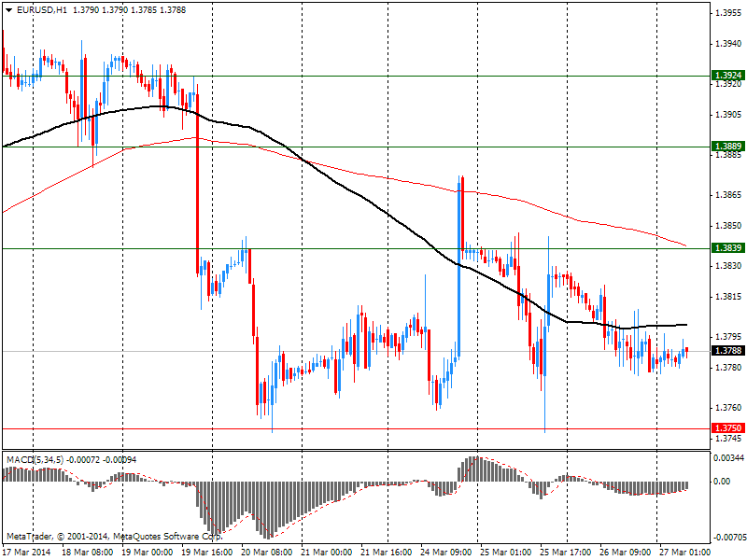This screenshot has width=747, height=560.
Task: Click the 18 Mar 08:00 time label
Action: click(x=88, y=553)
